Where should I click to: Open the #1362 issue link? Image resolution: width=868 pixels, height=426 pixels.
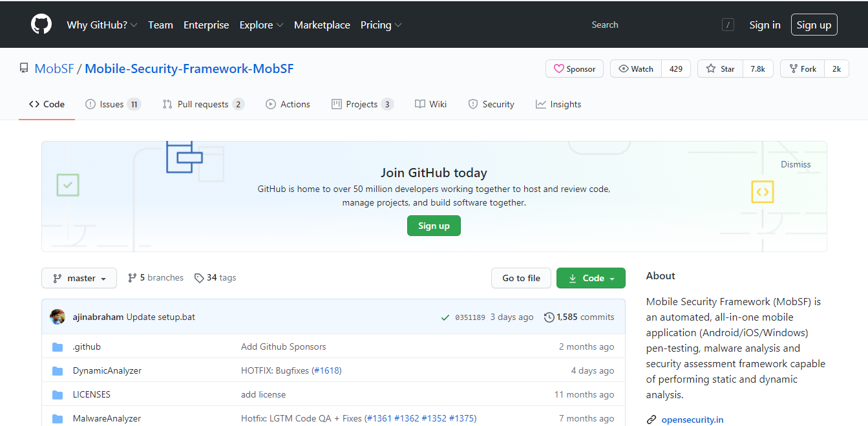point(407,418)
